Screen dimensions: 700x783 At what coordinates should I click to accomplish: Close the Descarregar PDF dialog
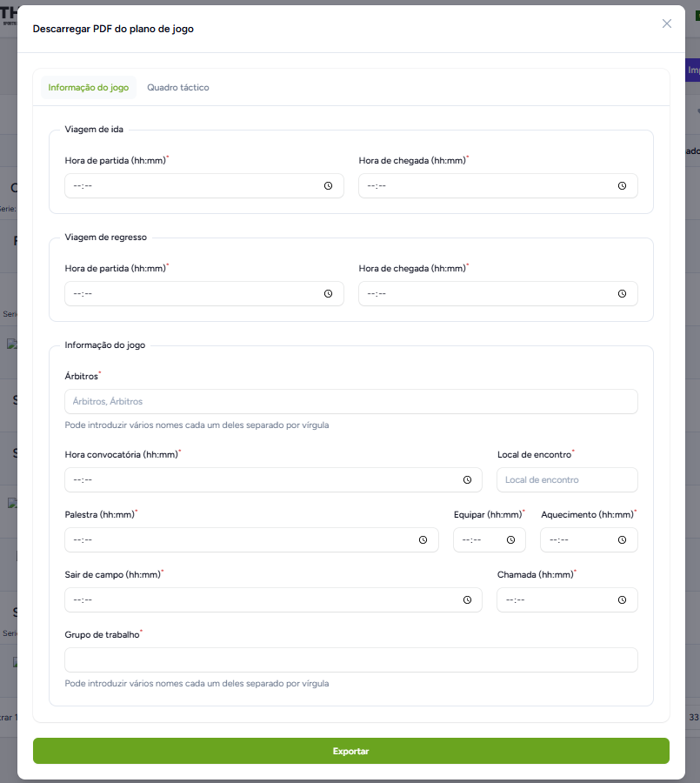click(x=667, y=23)
